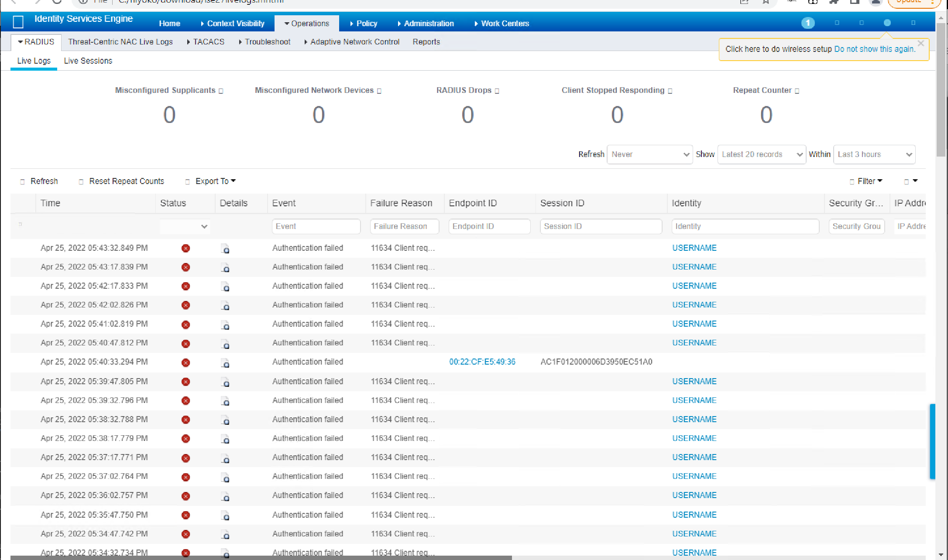Bookmark this page with the browser star icon
Screen dimensions: 948x560
tap(766, 2)
